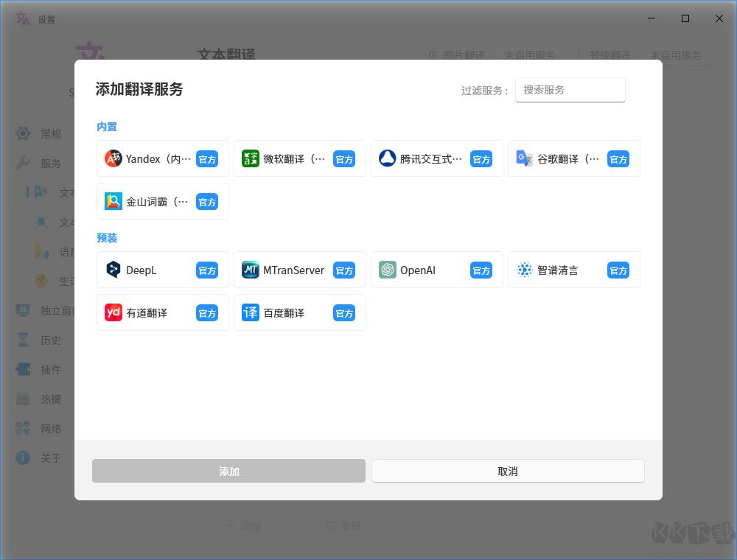Image resolution: width=737 pixels, height=560 pixels.
Task: Click the grey 添加 button in dialog
Action: tap(228, 471)
